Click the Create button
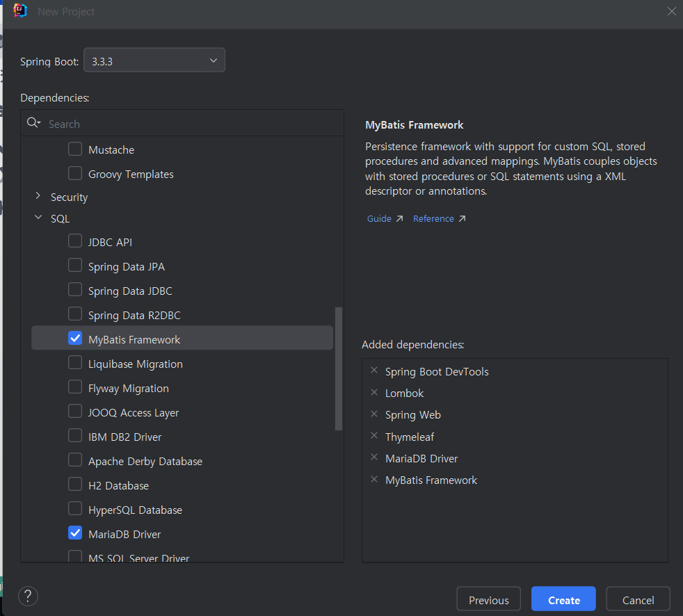The width and height of the screenshot is (683, 616). coord(563,600)
